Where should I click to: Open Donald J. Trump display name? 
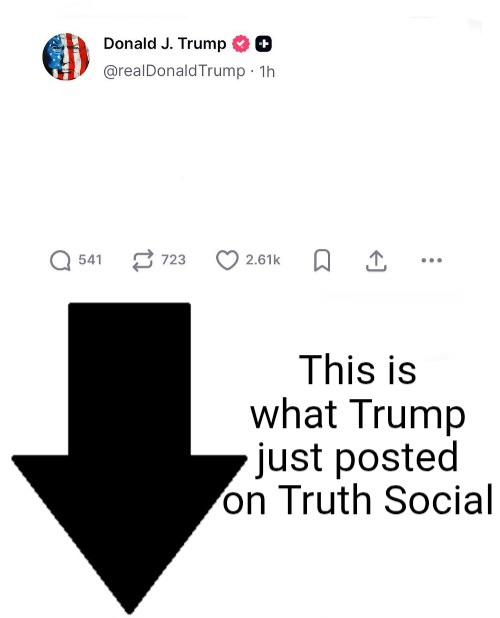pos(165,43)
